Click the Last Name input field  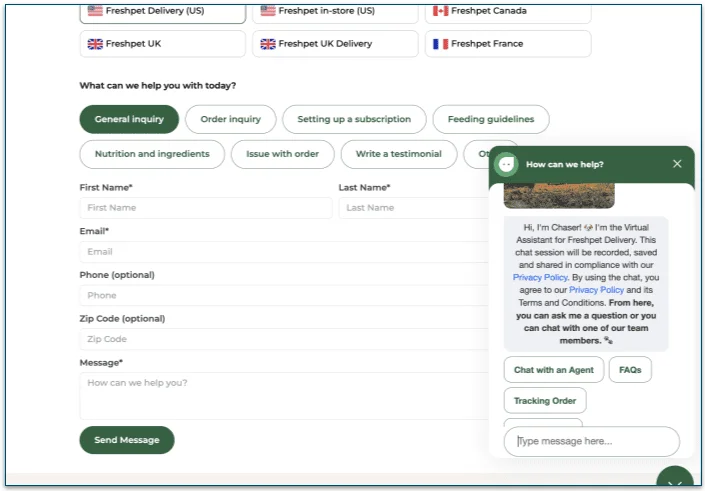click(414, 208)
